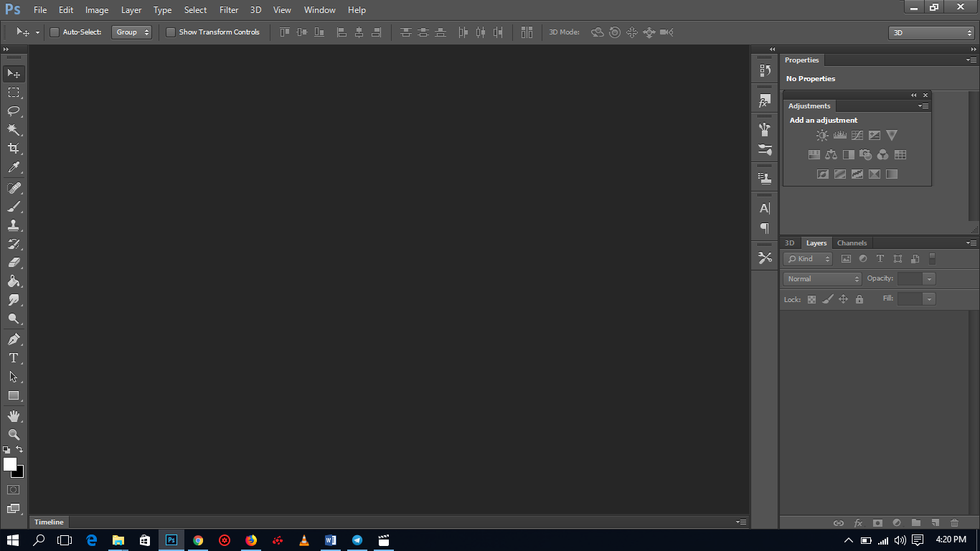Toggle filter for type layers

coord(880,259)
